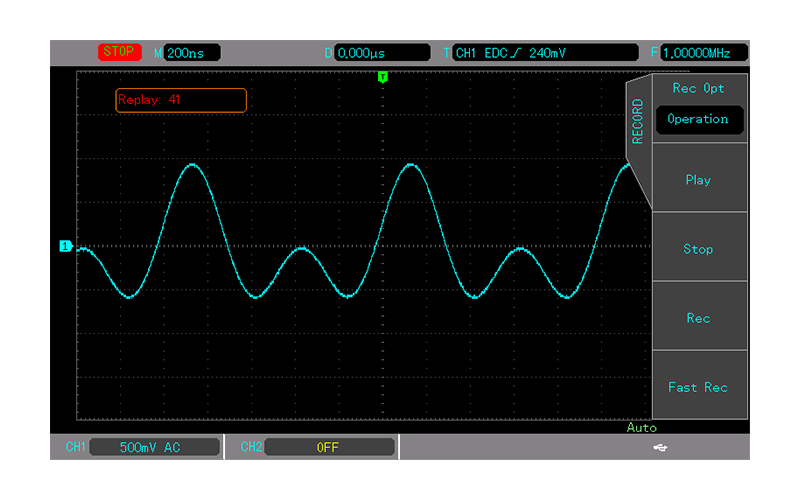This screenshot has width=800, height=500.
Task: Click the Auto trigger mode label
Action: pyautogui.click(x=641, y=427)
